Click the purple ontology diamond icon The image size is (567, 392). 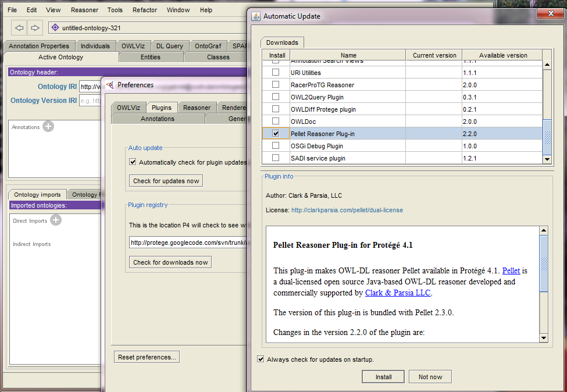point(55,27)
